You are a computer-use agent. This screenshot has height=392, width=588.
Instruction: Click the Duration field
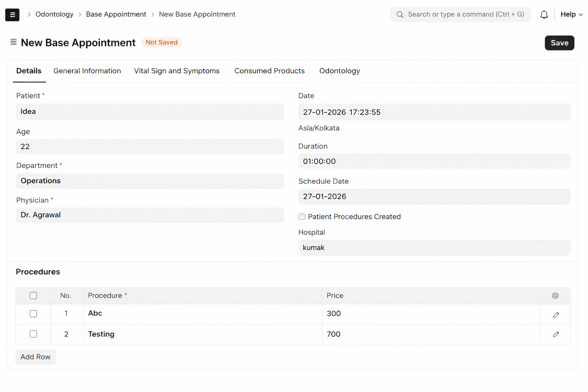click(x=434, y=161)
